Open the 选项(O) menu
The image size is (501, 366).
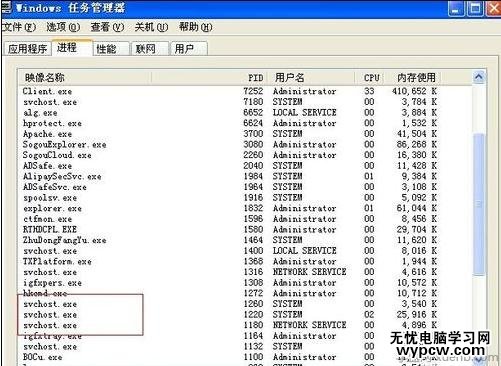coord(63,27)
